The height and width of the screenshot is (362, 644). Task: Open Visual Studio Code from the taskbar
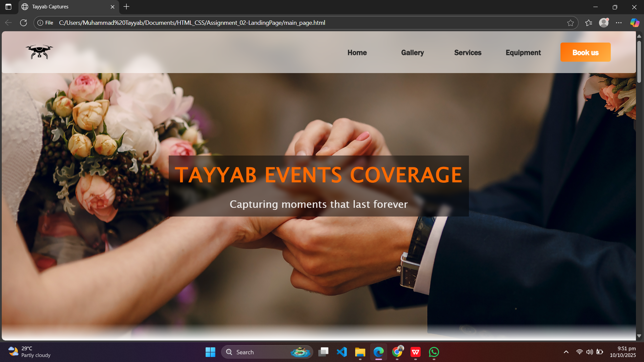click(341, 352)
